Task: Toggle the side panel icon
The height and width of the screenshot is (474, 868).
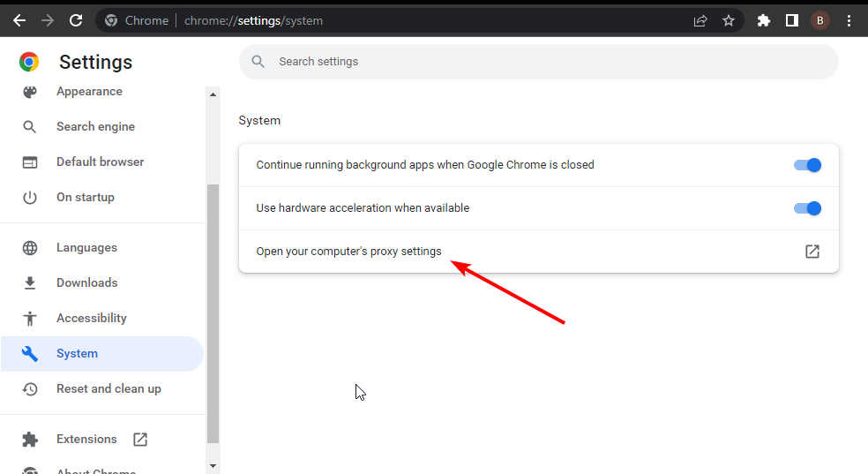Action: click(x=792, y=20)
